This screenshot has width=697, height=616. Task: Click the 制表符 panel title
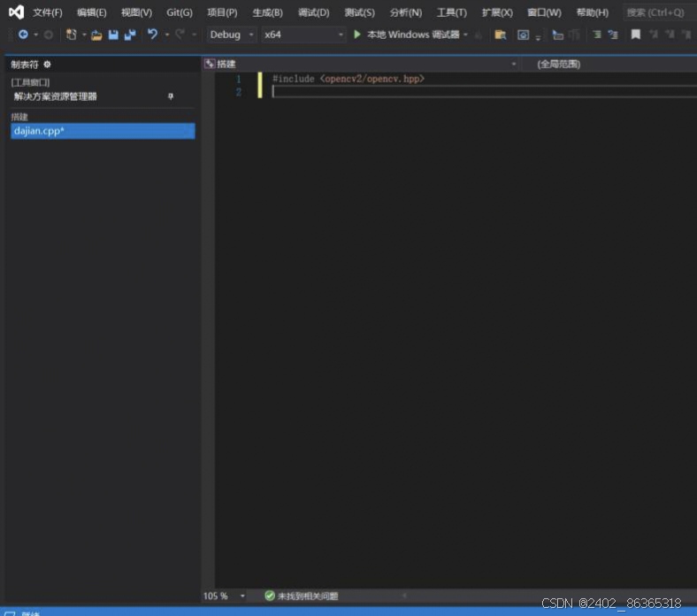pos(25,65)
